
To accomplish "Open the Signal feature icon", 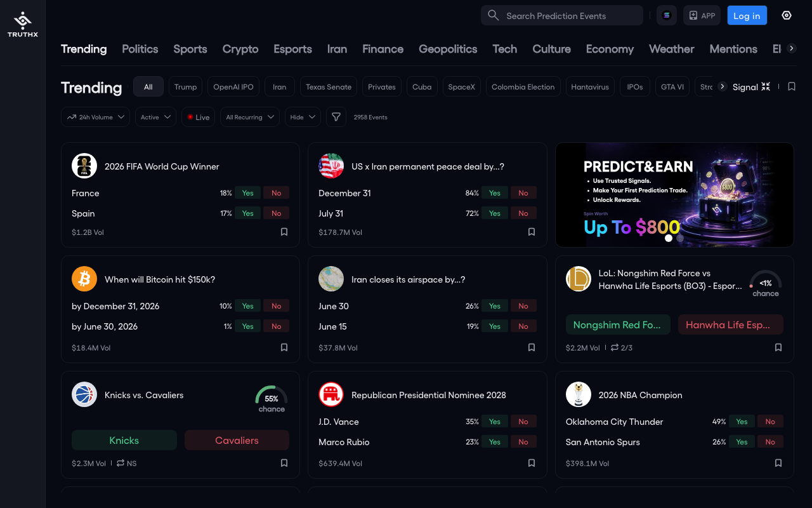I will (766, 86).
